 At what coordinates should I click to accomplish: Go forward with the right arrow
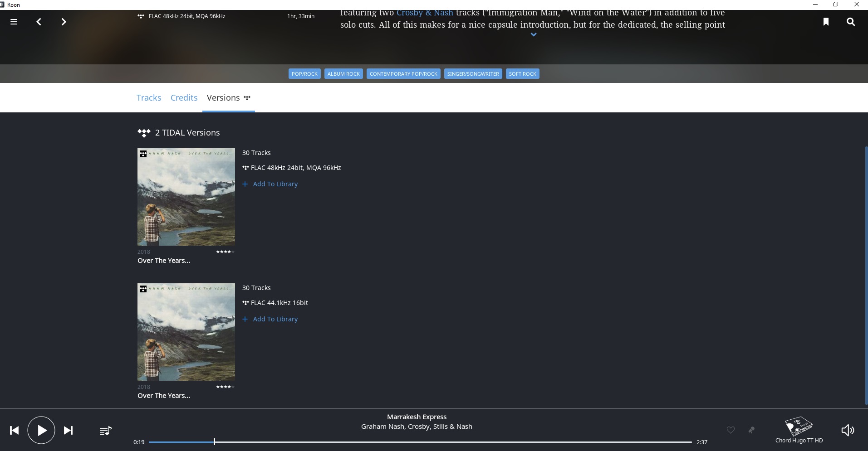pyautogui.click(x=64, y=22)
